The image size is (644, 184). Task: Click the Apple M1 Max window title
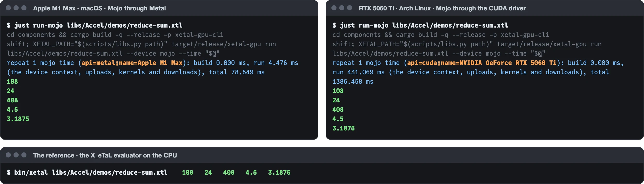[x=99, y=8]
